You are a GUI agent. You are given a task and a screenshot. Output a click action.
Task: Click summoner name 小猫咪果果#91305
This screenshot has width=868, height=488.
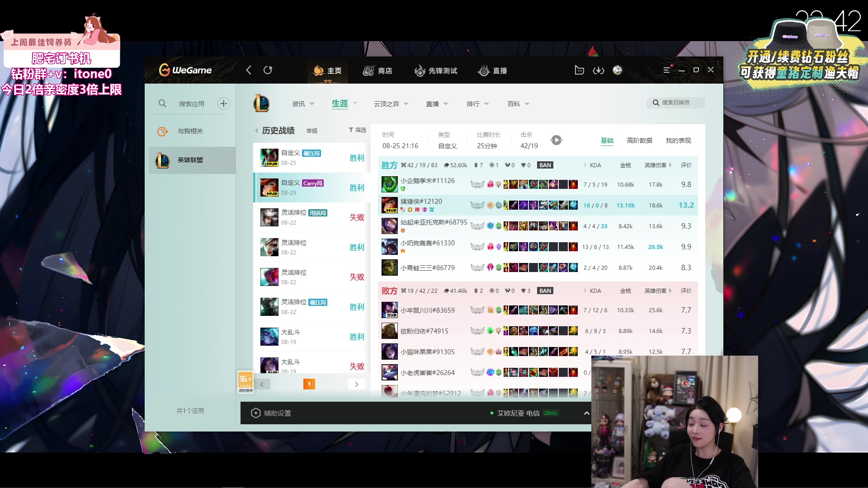427,352
